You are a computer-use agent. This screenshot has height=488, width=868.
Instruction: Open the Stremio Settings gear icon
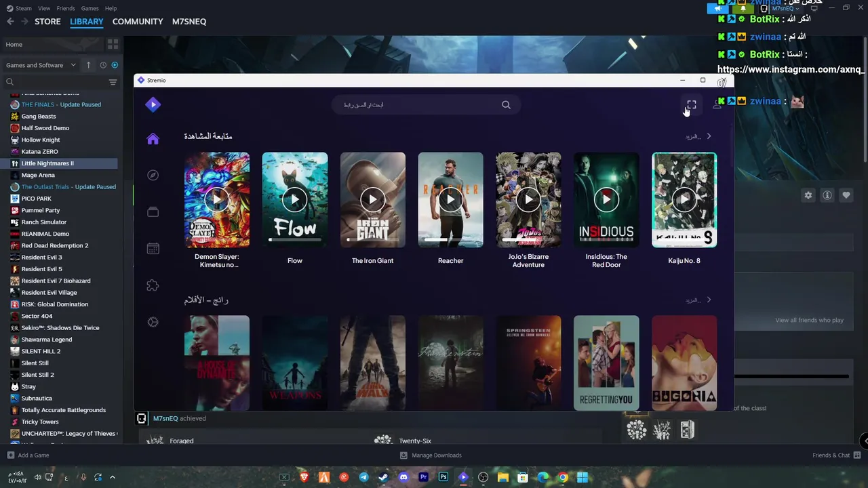[153, 322]
